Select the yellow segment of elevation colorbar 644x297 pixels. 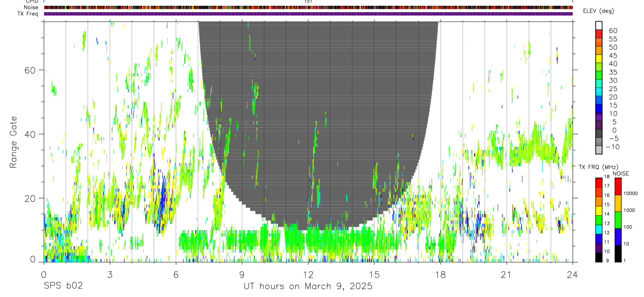[x=599, y=59]
